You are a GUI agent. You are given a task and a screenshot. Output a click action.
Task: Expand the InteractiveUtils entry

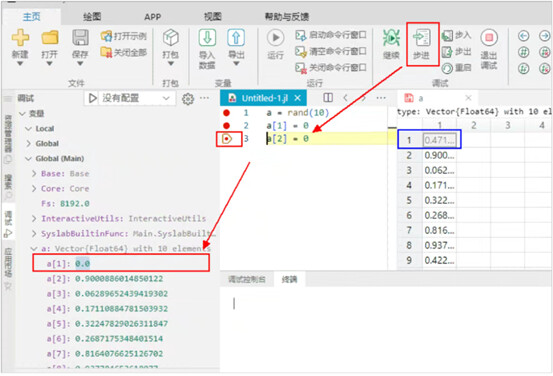34,219
